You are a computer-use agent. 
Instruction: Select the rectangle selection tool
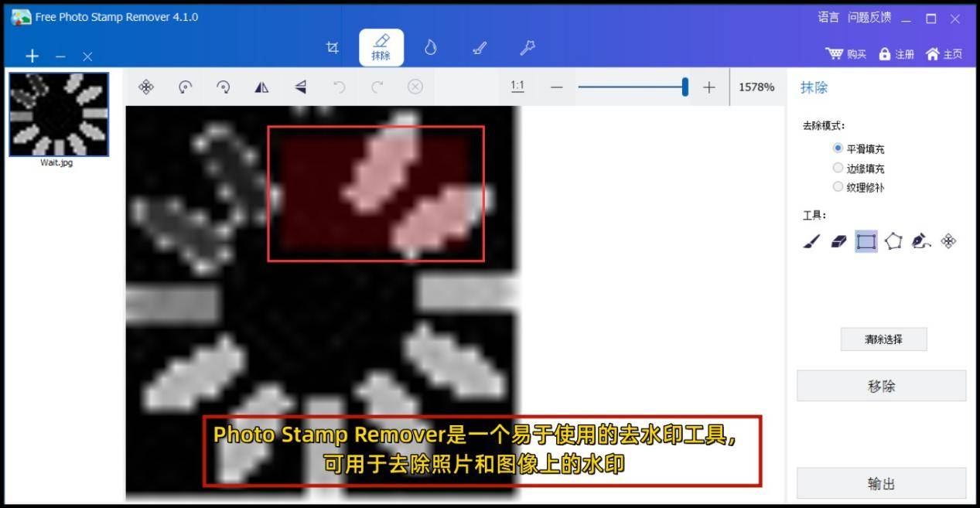tap(866, 241)
